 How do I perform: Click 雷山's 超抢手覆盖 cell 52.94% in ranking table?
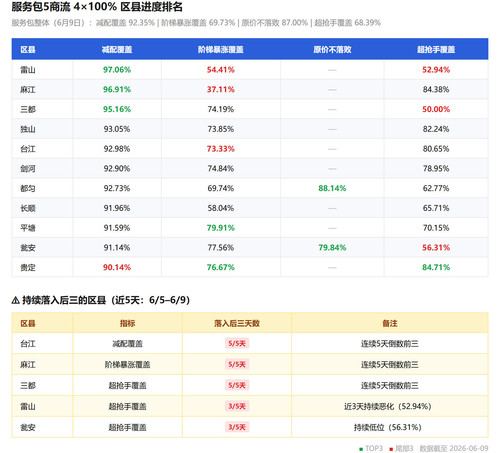[436, 70]
